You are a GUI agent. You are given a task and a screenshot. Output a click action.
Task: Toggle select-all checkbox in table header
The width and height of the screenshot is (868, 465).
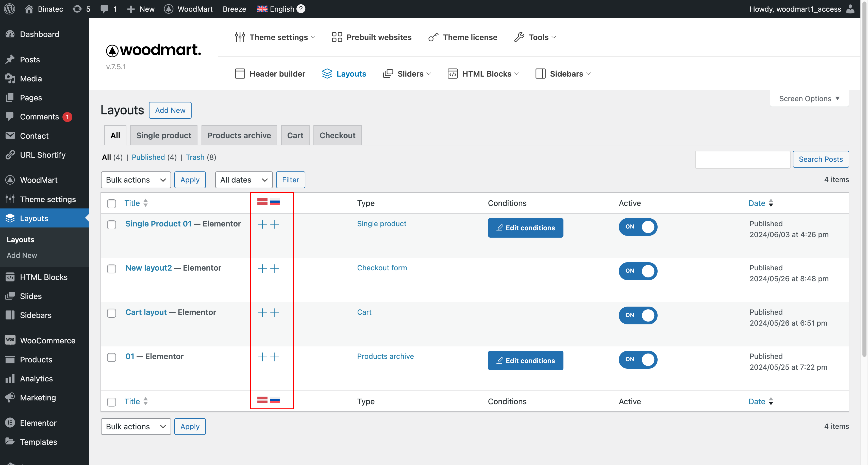tap(112, 204)
